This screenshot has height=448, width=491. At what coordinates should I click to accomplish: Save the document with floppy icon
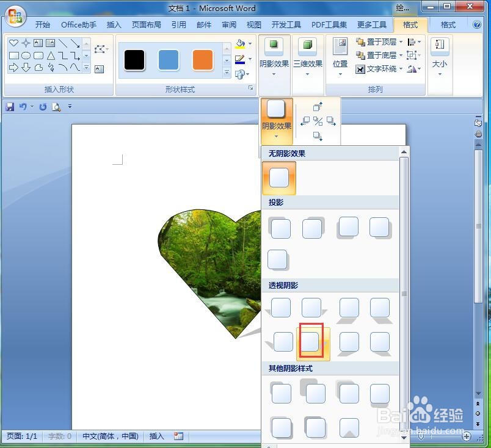[10, 107]
